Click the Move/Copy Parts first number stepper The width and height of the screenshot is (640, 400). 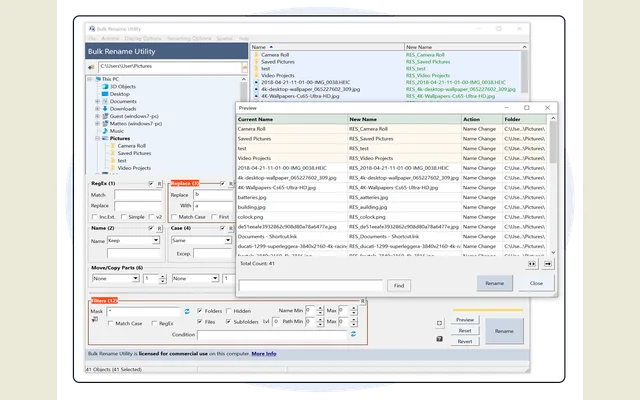pos(163,279)
